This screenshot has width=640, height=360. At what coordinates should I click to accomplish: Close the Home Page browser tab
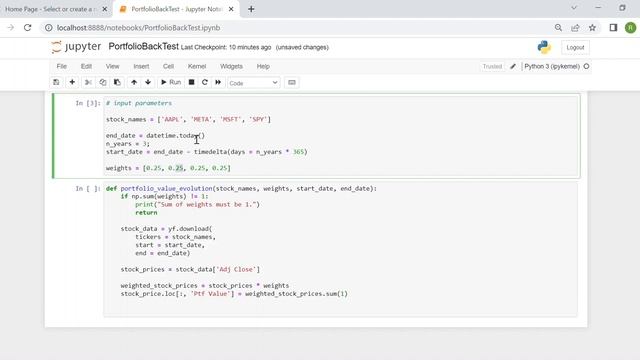coord(104,9)
